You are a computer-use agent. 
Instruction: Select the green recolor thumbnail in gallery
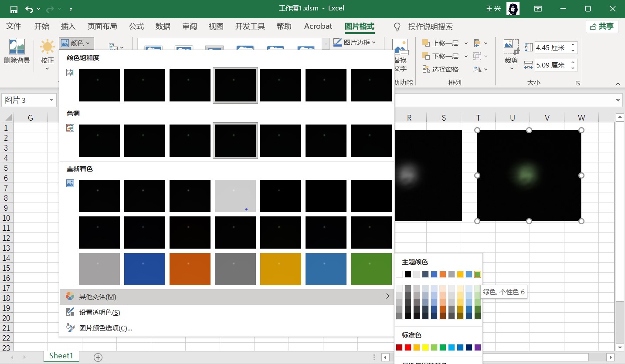pyautogui.click(x=371, y=269)
